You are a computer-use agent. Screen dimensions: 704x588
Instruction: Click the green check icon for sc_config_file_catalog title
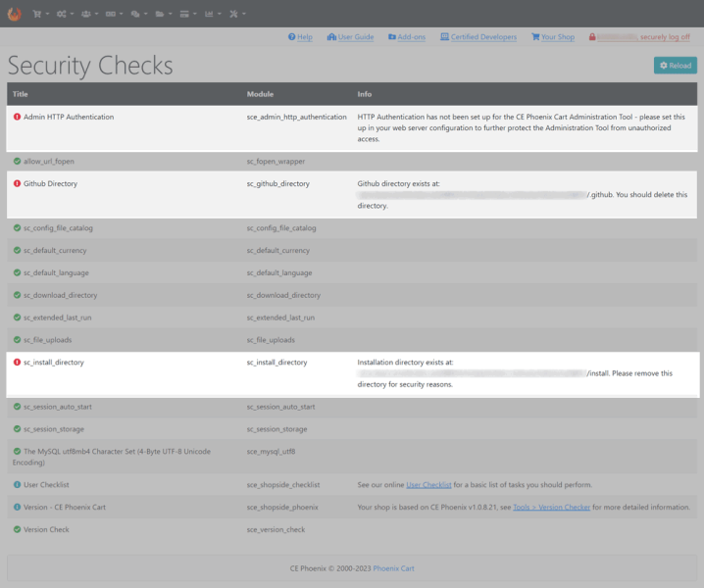(x=17, y=228)
